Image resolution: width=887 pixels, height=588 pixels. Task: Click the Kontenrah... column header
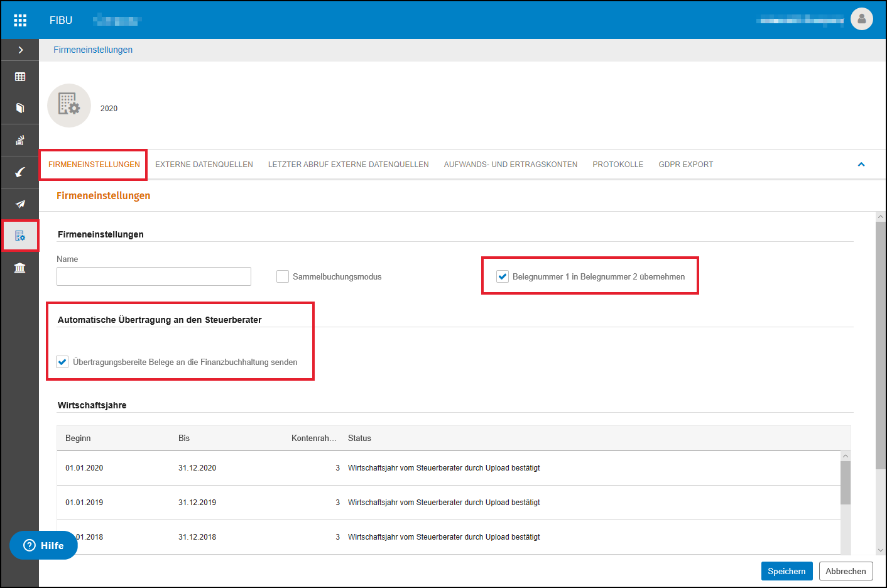click(313, 438)
